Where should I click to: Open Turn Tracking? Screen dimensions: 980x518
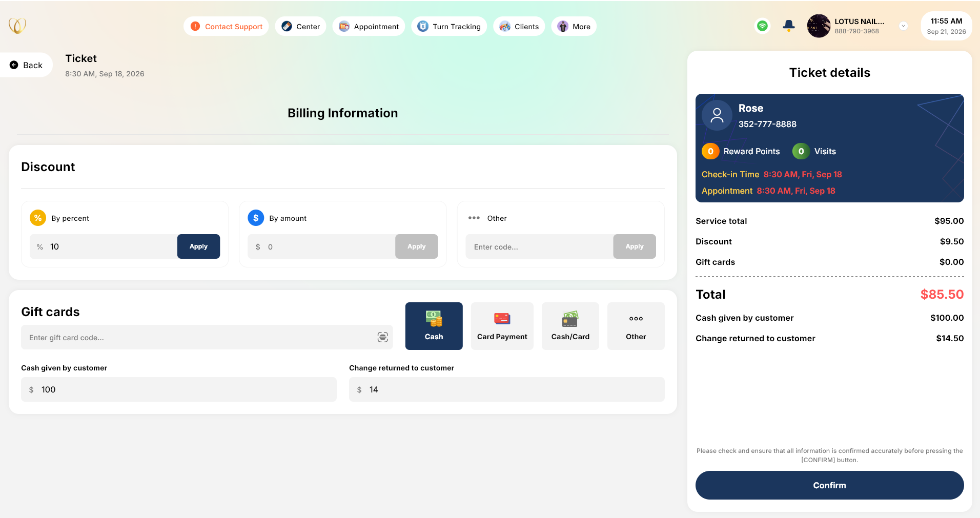click(449, 26)
